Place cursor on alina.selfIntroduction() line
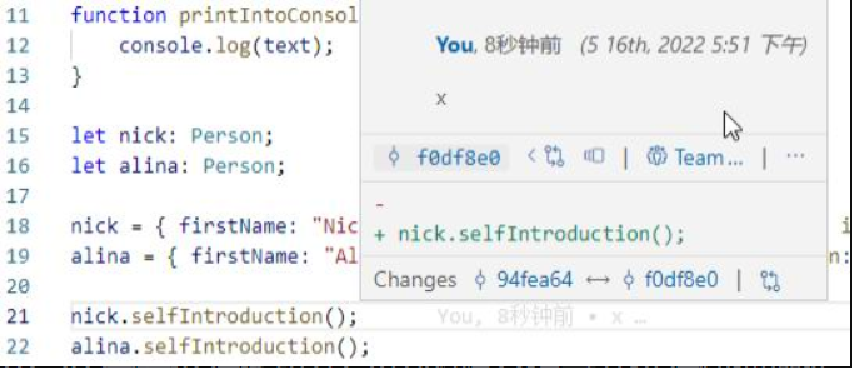This screenshot has width=852, height=368. (x=220, y=346)
